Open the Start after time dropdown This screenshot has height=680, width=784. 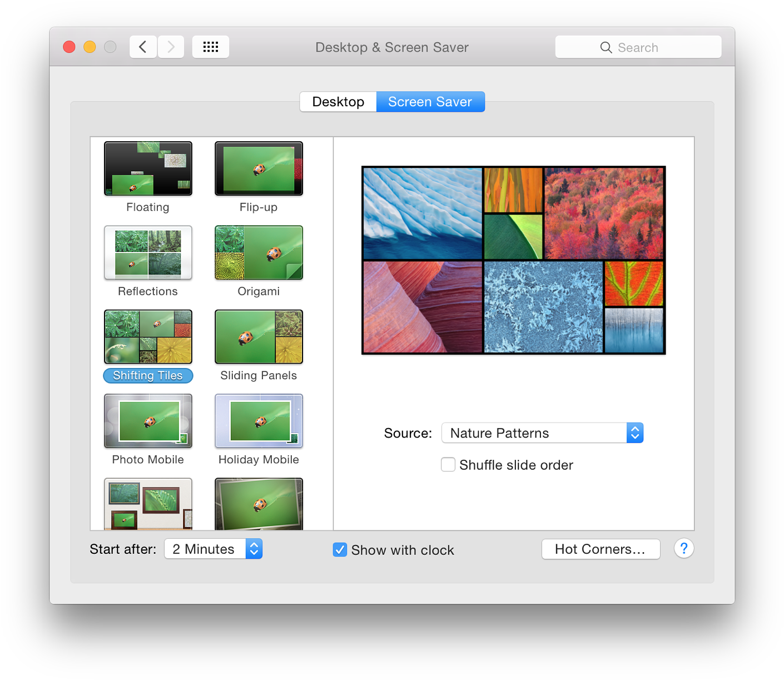[x=213, y=549]
